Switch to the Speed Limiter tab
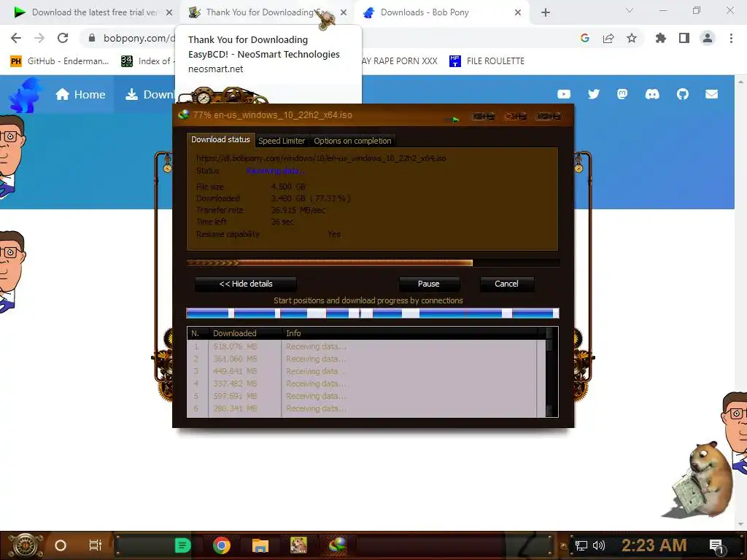The height and width of the screenshot is (560, 747). click(282, 141)
